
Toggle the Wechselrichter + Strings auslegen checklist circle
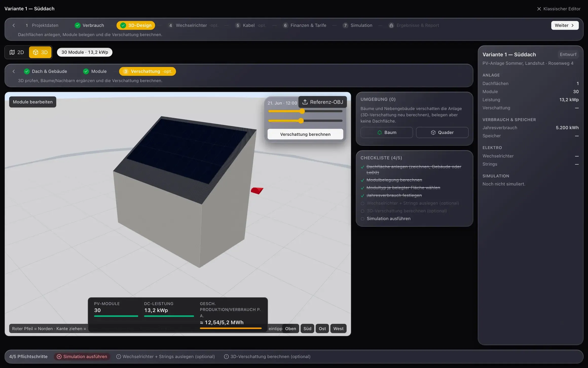(362, 203)
